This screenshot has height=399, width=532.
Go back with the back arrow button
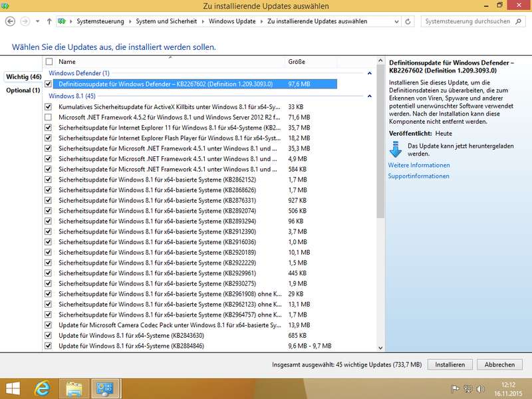tap(10, 21)
